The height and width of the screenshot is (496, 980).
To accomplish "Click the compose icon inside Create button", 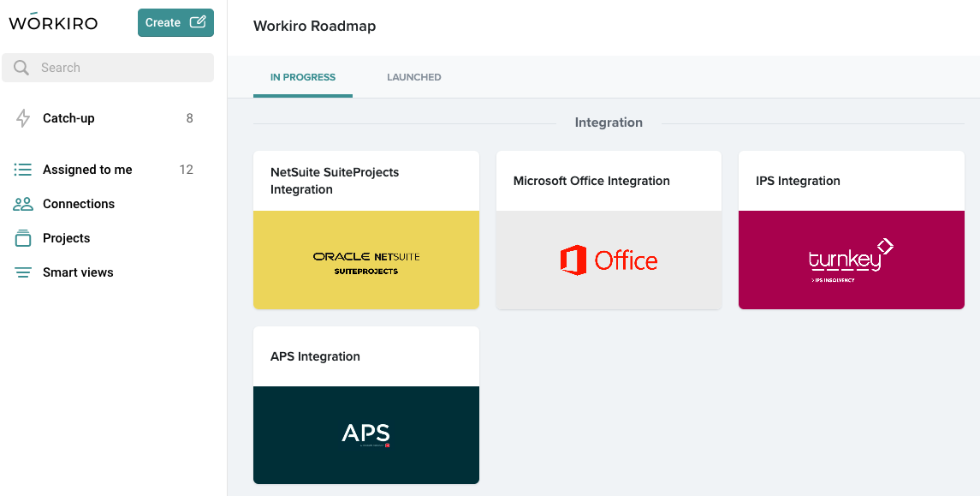I will pos(199,22).
